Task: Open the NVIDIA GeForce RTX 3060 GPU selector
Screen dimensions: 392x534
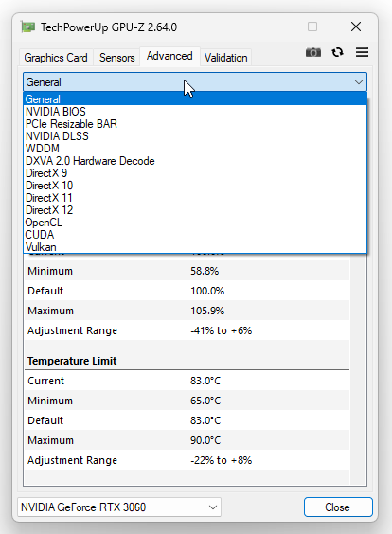Action: click(x=119, y=507)
